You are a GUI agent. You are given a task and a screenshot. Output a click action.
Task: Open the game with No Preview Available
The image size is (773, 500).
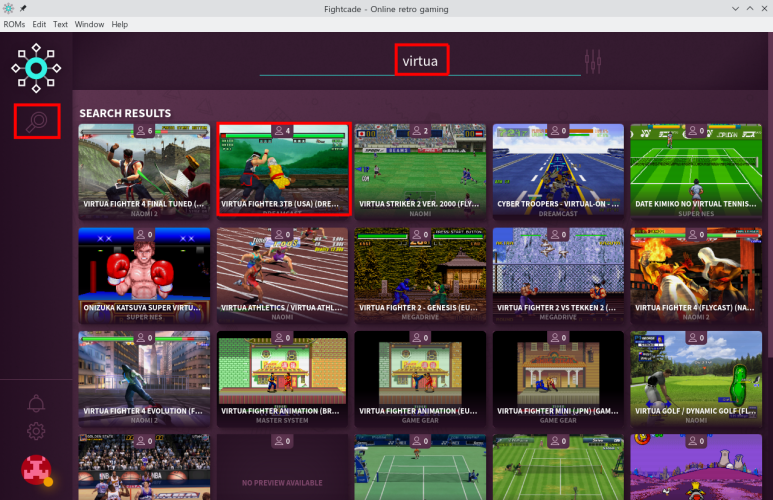click(282, 467)
